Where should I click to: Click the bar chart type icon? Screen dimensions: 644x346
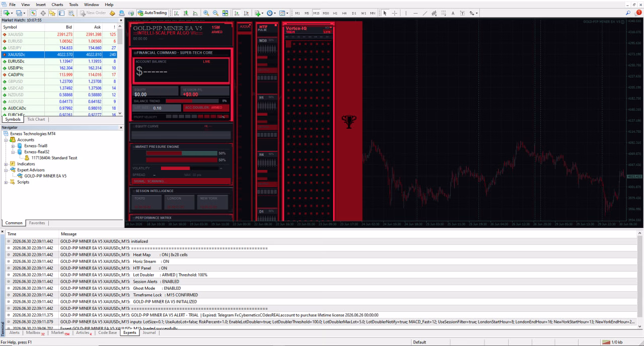[176, 13]
